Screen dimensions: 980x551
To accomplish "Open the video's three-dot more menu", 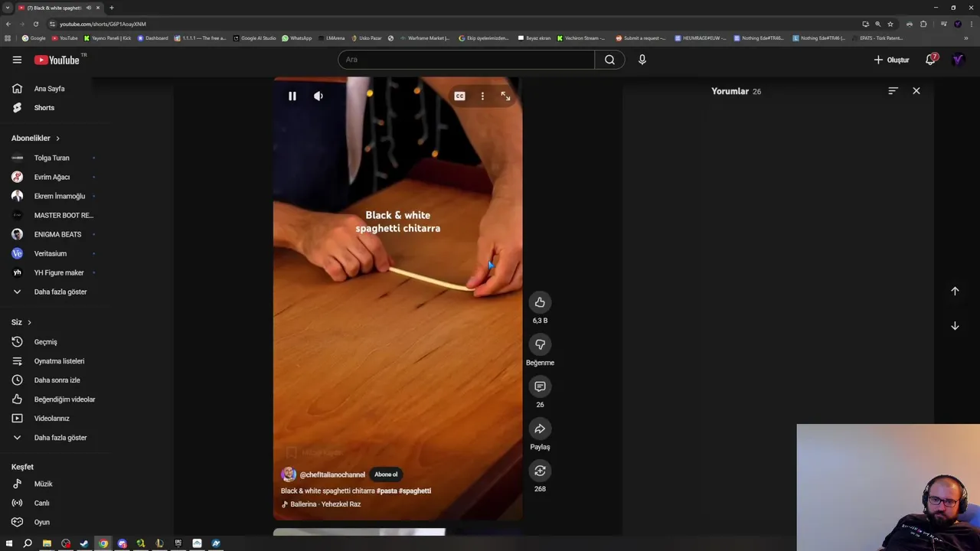I will pos(482,96).
